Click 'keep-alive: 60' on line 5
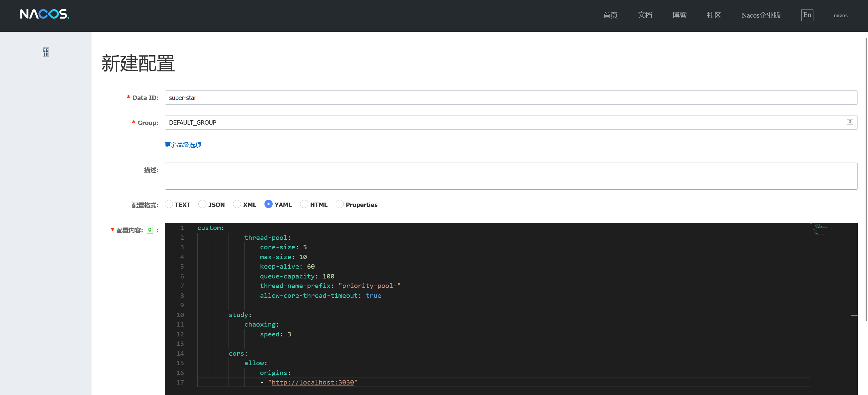The width and height of the screenshot is (868, 395). point(288,267)
